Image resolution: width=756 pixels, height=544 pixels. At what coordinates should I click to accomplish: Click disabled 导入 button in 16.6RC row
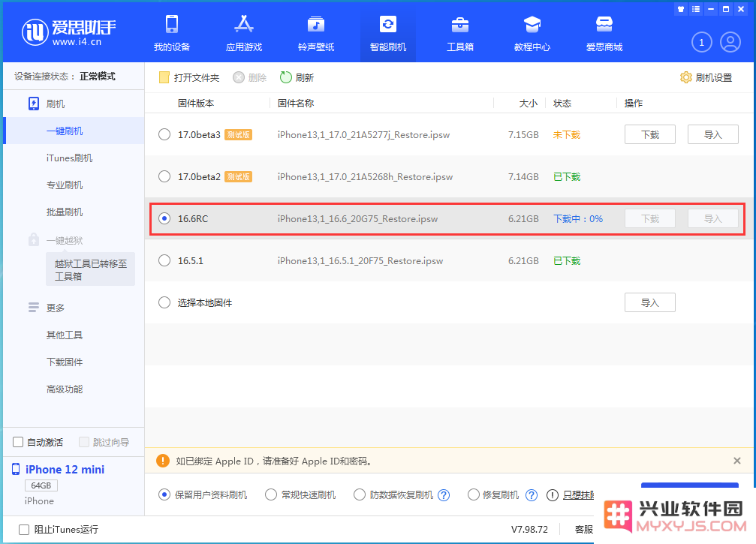(x=712, y=218)
